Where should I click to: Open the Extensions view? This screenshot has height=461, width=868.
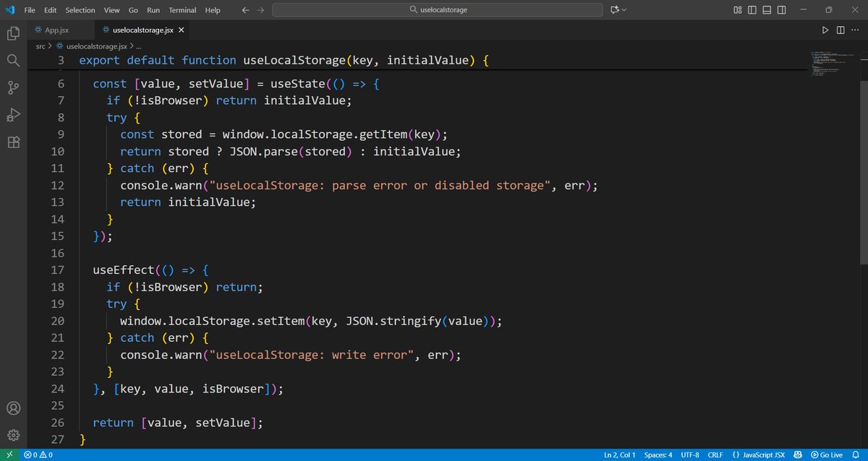pos(13,142)
